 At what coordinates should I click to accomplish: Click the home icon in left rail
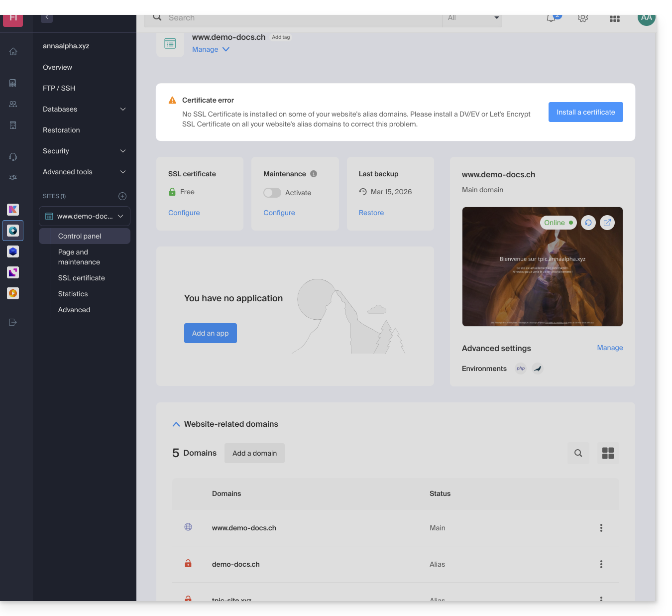[13, 52]
